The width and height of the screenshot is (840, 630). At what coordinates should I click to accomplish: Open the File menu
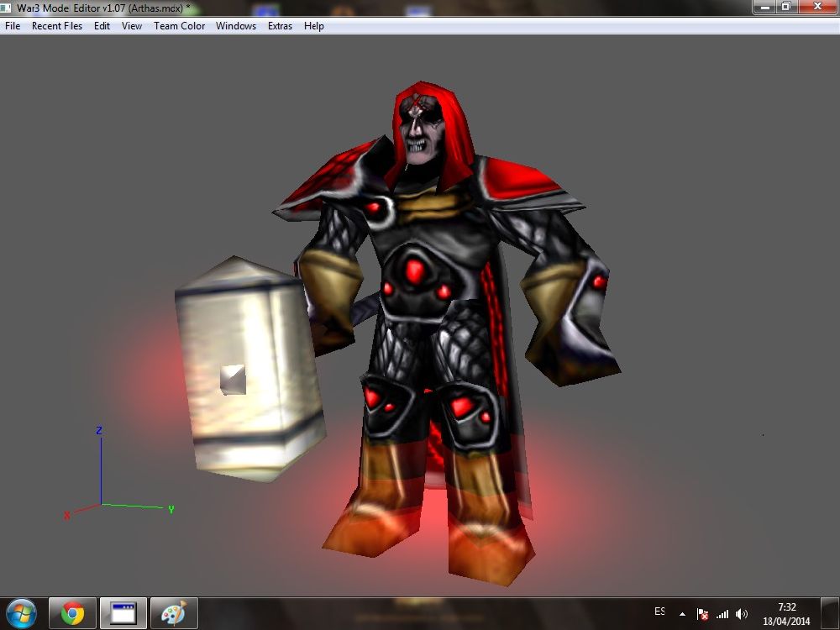pos(13,26)
